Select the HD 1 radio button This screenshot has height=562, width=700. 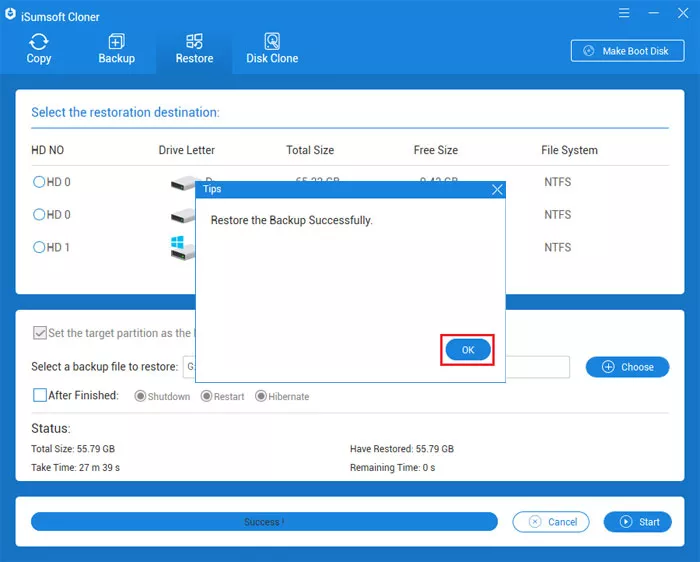40,247
